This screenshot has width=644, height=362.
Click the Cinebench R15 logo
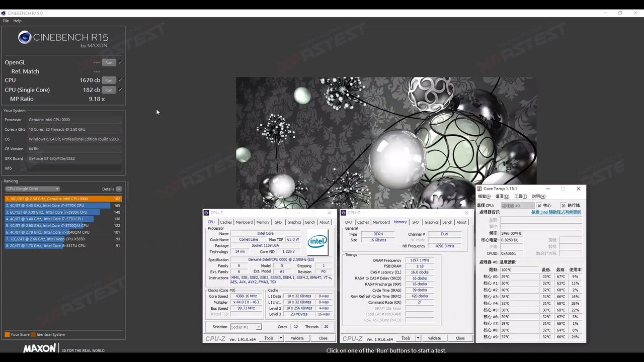coord(63,39)
